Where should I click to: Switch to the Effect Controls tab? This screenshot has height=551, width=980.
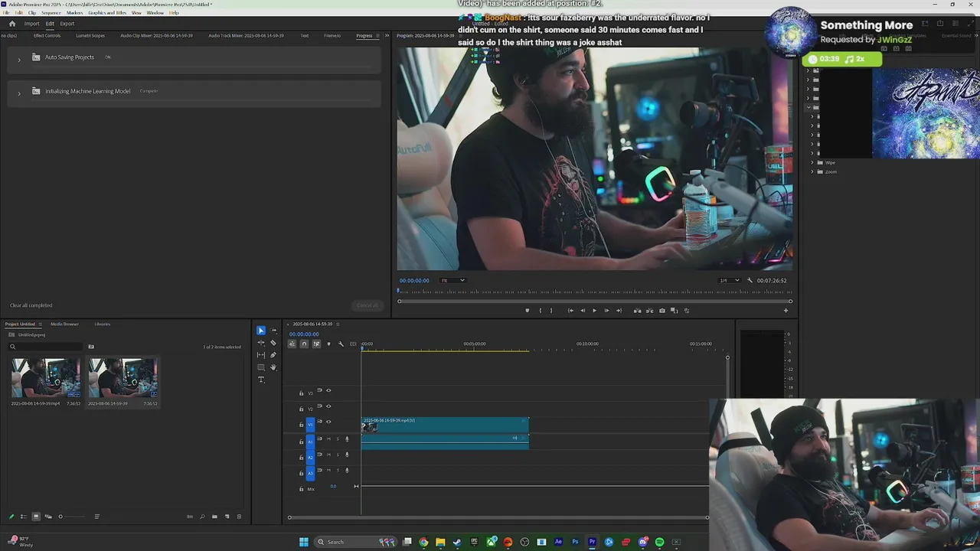[47, 35]
